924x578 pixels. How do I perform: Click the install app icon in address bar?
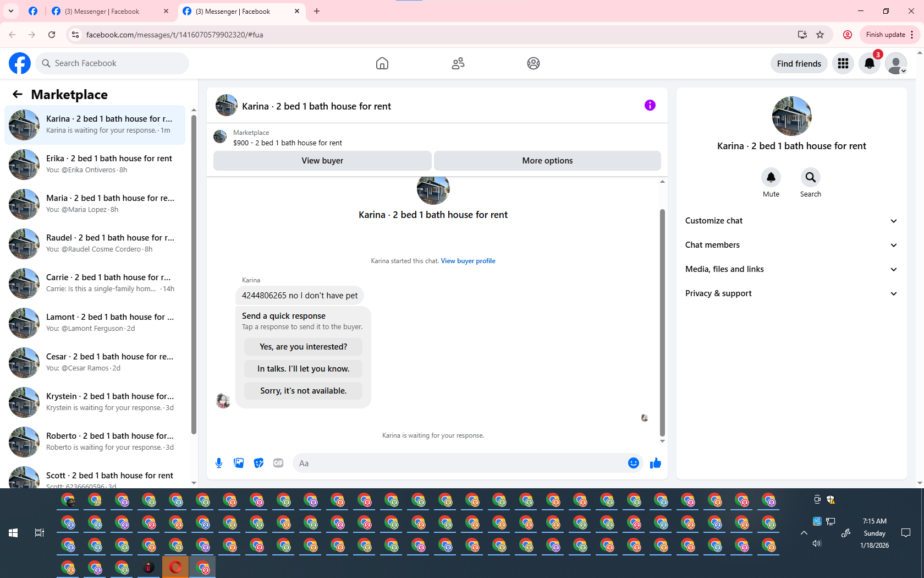[x=802, y=35]
